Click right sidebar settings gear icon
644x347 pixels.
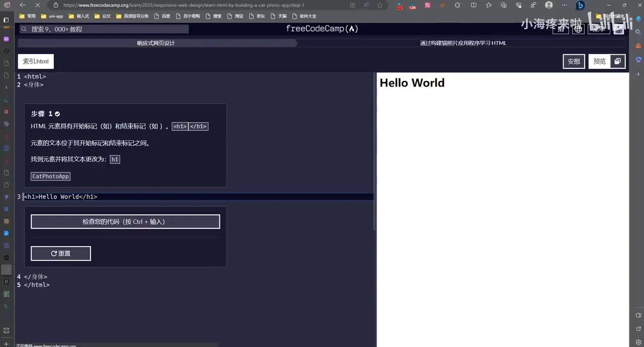pyautogui.click(x=638, y=342)
